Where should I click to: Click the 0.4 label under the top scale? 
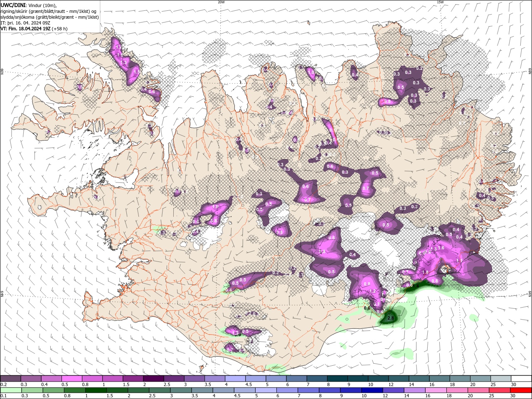44,384
